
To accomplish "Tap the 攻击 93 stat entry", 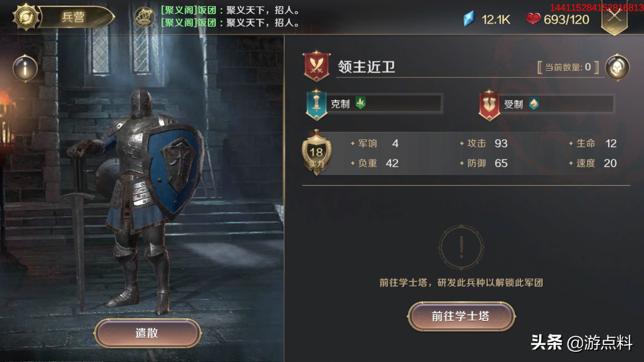I will coord(483,143).
